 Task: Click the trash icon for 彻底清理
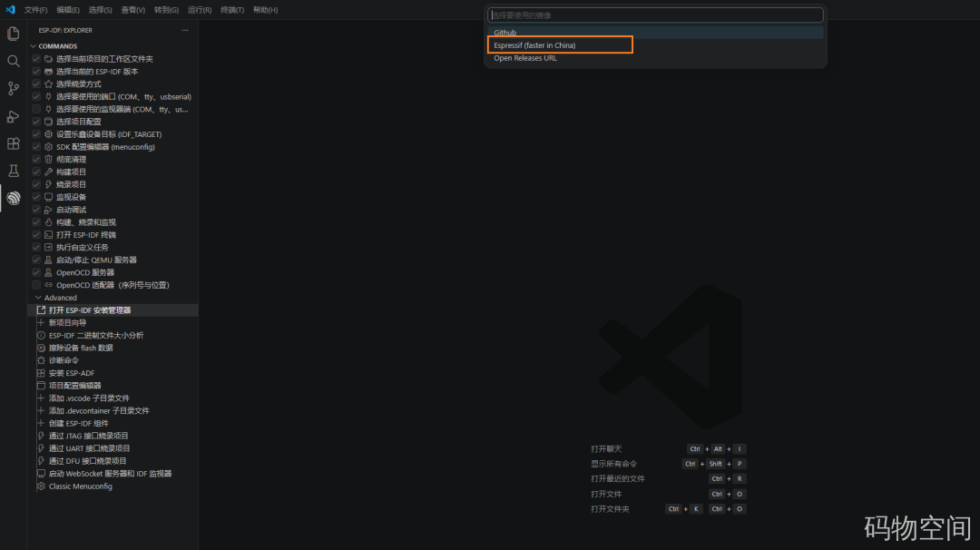coord(48,160)
